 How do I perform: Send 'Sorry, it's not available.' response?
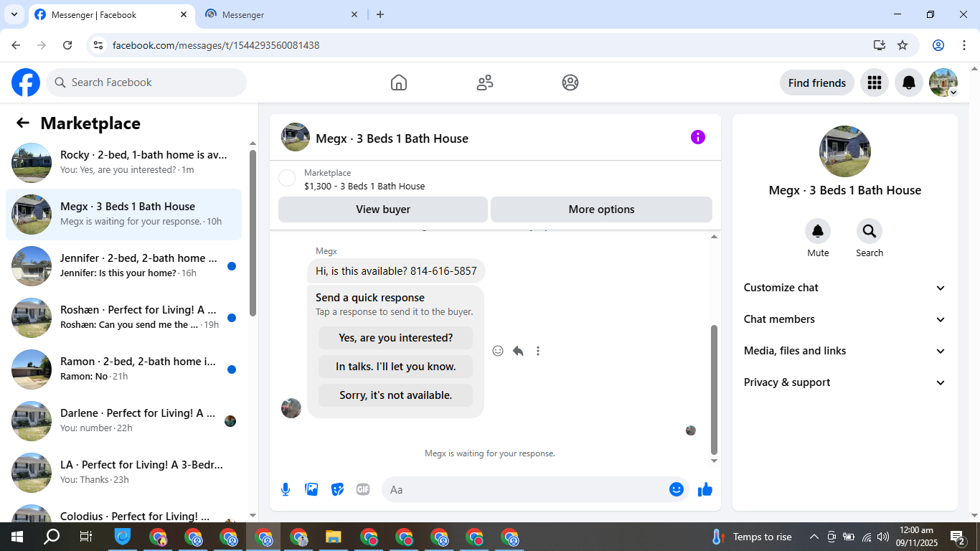[x=396, y=395]
